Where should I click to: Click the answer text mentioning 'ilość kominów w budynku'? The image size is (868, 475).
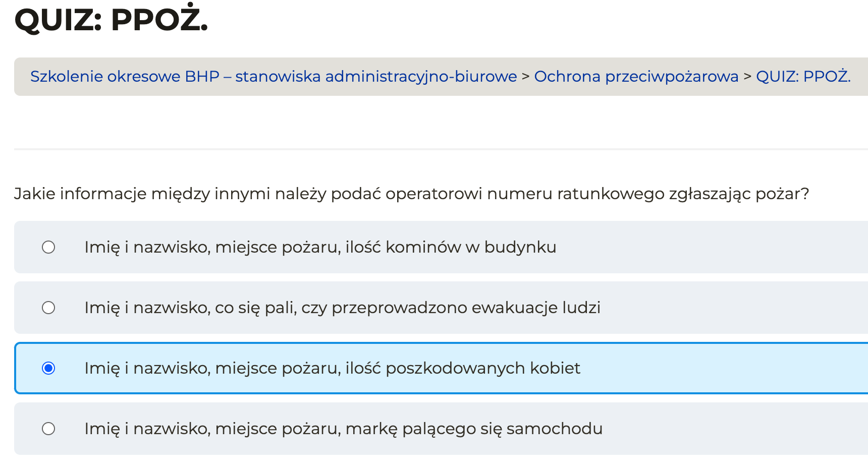(x=320, y=247)
